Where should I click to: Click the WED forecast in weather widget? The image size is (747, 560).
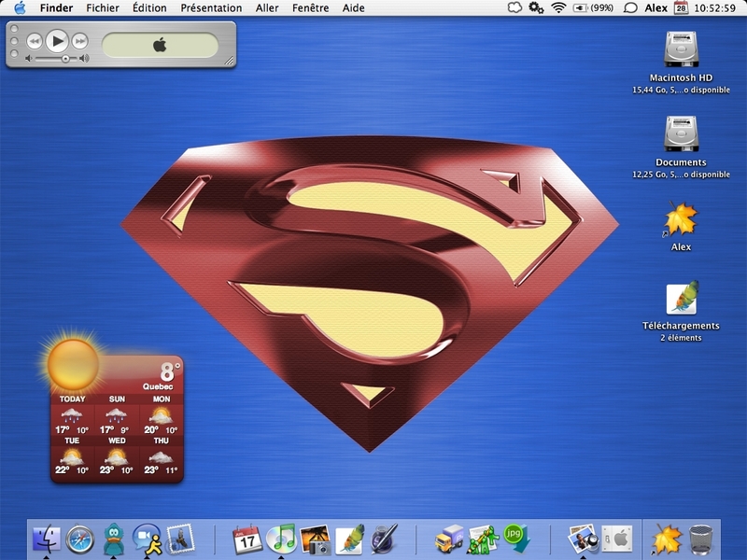(x=116, y=456)
